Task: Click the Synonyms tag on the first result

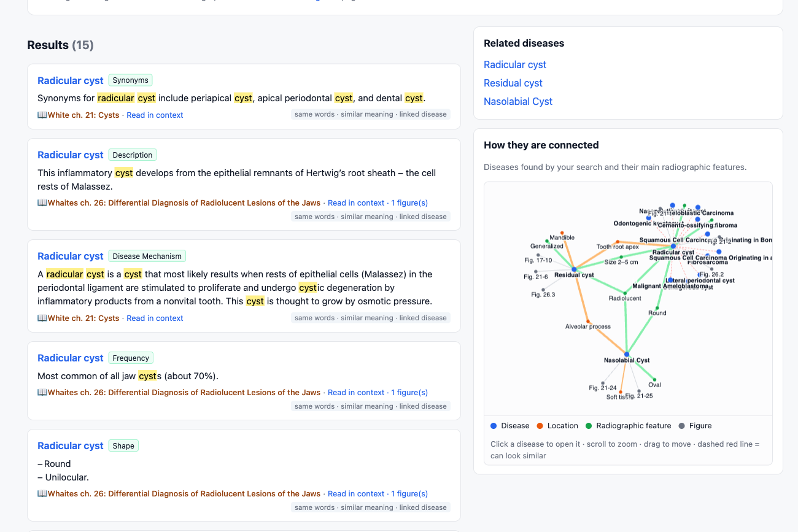Action: pyautogui.click(x=131, y=80)
